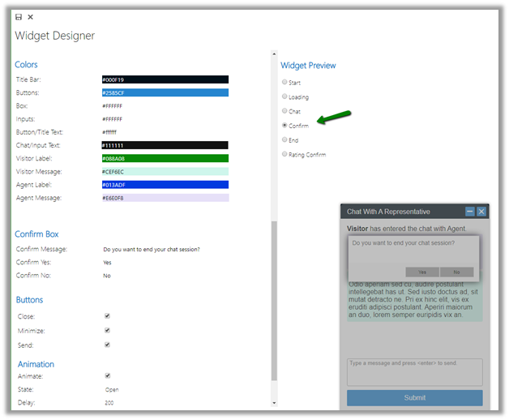Click the save icon at top left
This screenshot has width=509, height=420.
click(19, 17)
